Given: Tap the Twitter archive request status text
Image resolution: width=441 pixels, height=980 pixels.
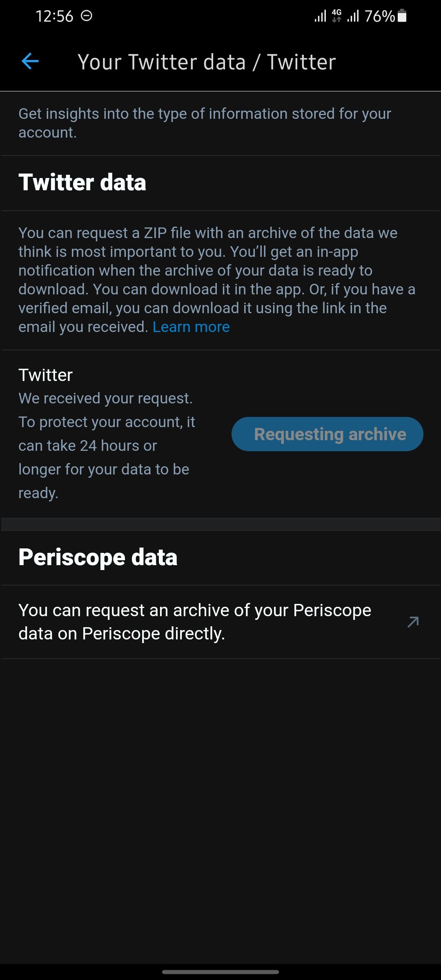Looking at the screenshot, I should click(x=107, y=445).
